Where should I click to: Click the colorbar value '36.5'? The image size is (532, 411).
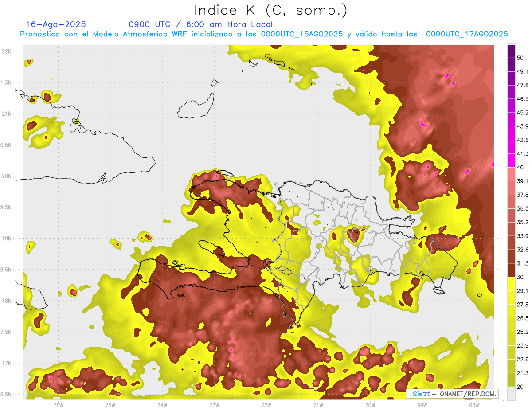[522, 209]
